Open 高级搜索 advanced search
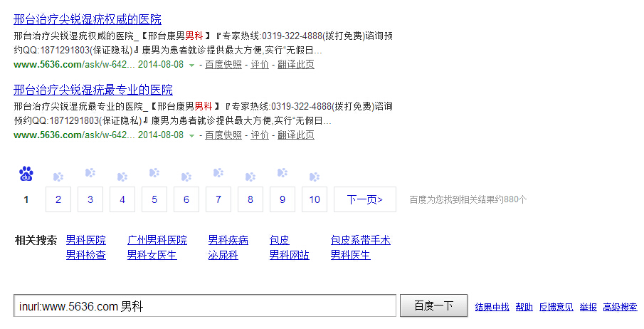Viewport: 644px width, 329px height. 620,307
